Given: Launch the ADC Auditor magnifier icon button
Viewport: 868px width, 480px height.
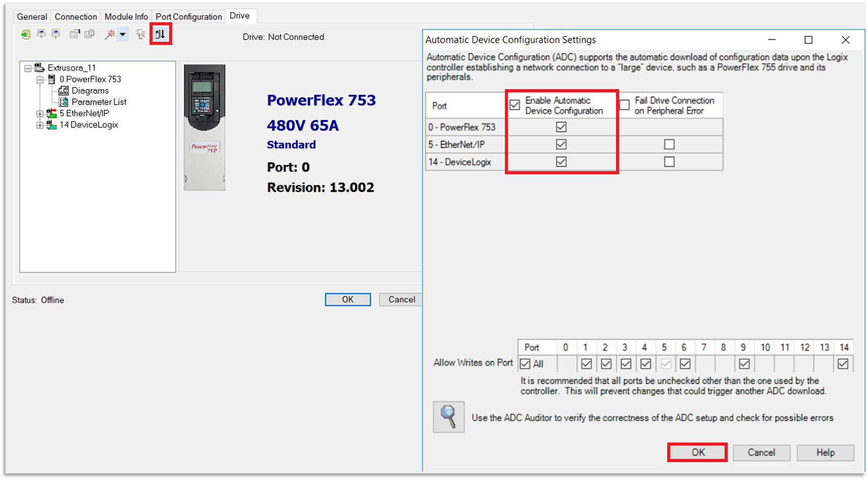Looking at the screenshot, I should click(x=448, y=417).
